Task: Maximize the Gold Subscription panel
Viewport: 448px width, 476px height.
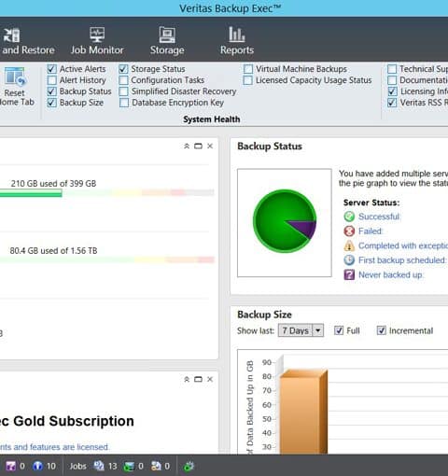Action: click(x=198, y=379)
